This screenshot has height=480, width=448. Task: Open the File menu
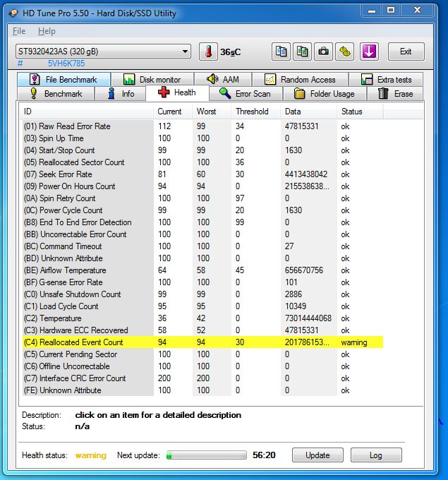(19, 31)
